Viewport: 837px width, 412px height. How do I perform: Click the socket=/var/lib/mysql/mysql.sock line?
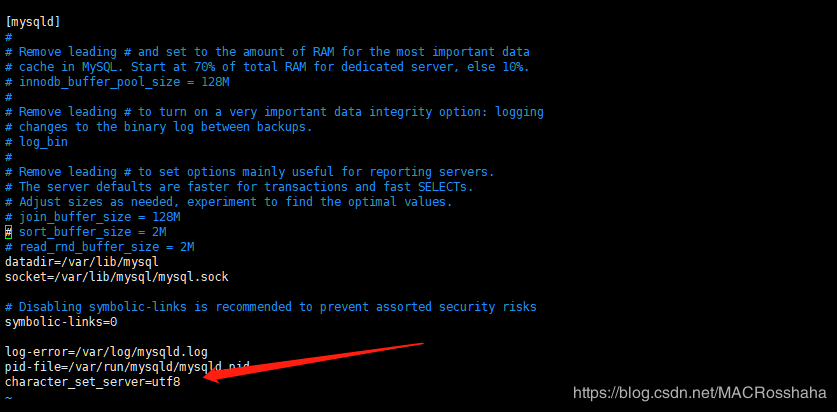[116, 277]
